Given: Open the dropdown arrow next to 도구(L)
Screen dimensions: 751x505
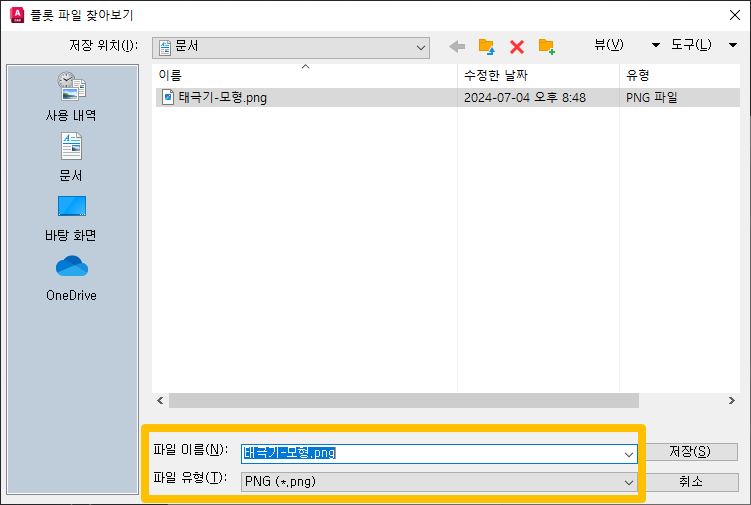Looking at the screenshot, I should (x=733, y=45).
